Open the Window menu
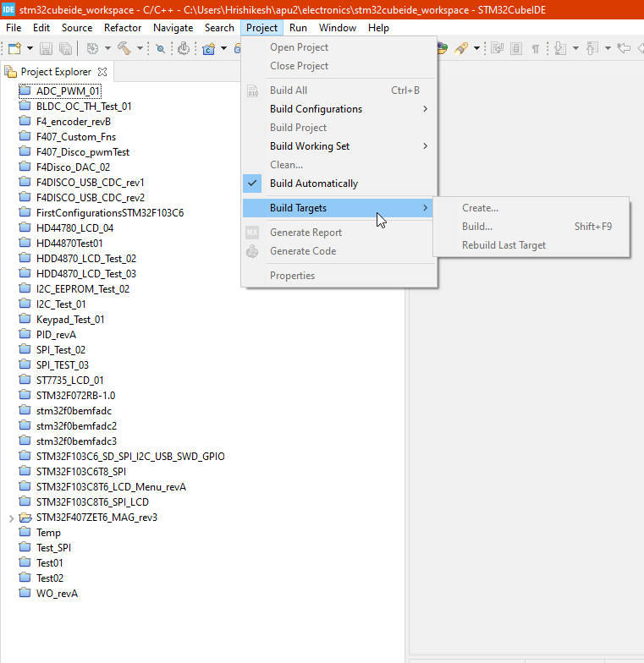Screen dimensions: 644x663 coord(338,28)
